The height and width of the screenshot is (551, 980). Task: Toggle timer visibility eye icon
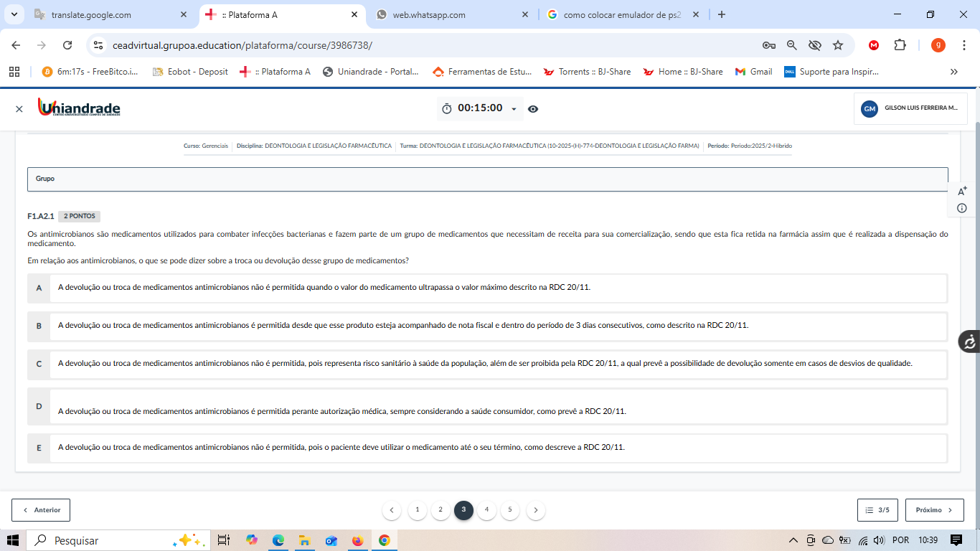(533, 109)
